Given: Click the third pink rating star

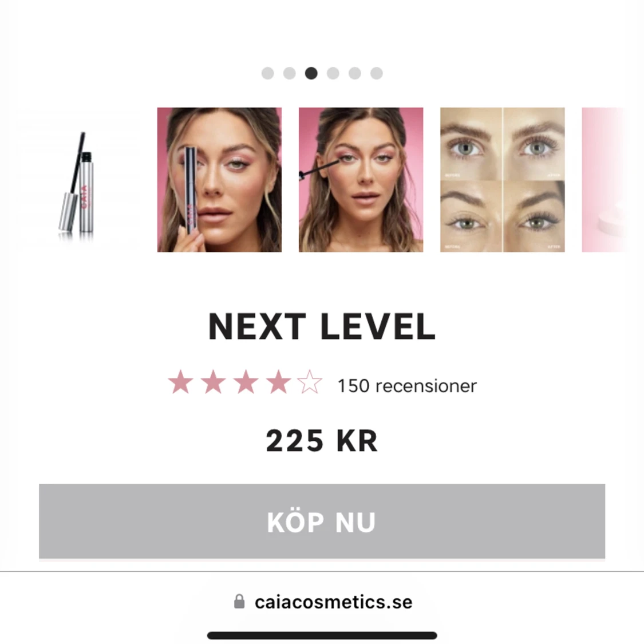Looking at the screenshot, I should click(x=246, y=382).
